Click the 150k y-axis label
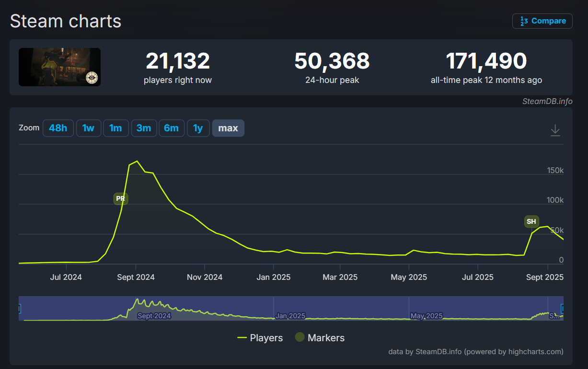Screen dimensions: 588x369 pos(555,171)
